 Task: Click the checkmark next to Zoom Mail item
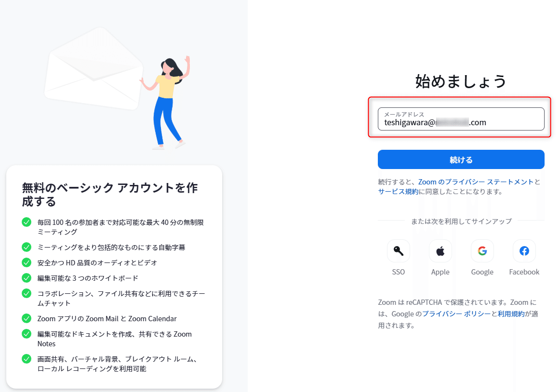(27, 318)
